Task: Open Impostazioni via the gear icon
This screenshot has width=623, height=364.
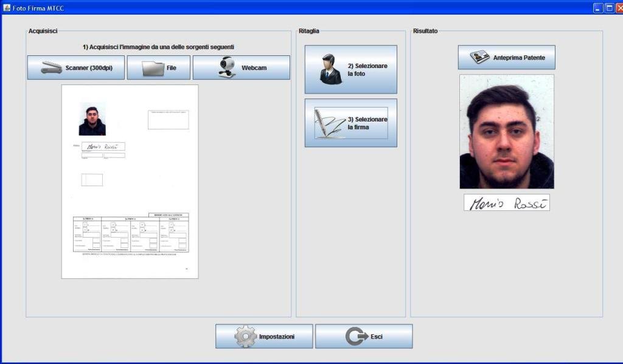Action: pos(245,337)
